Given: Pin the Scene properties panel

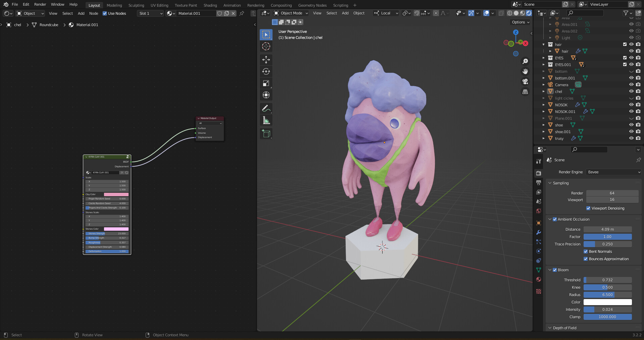Looking at the screenshot, I should [638, 160].
